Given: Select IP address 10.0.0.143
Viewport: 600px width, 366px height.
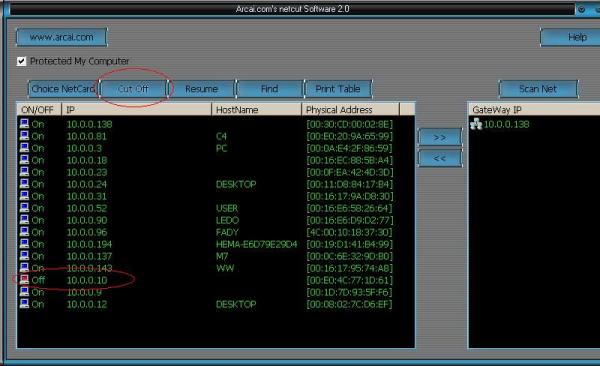Looking at the screenshot, I should [x=90, y=268].
